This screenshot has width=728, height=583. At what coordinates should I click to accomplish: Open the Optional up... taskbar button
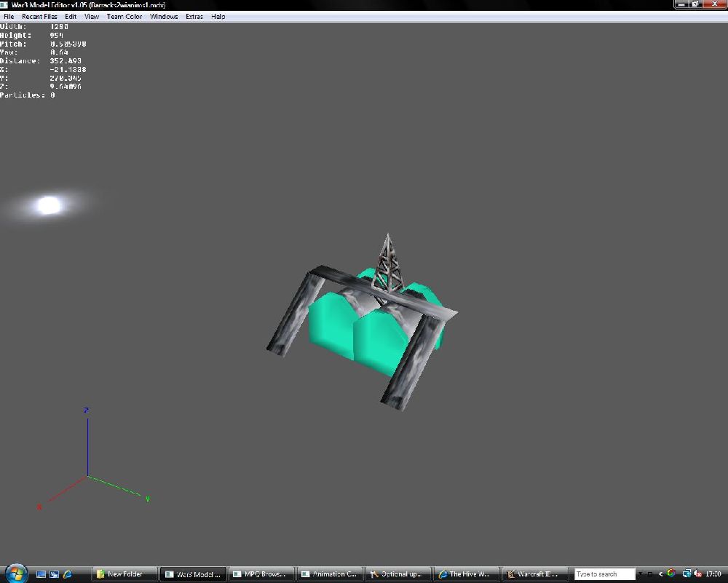[398, 574]
